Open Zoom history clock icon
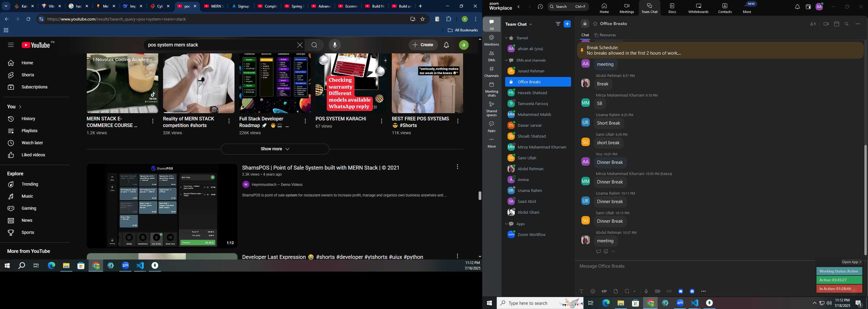 point(540,7)
